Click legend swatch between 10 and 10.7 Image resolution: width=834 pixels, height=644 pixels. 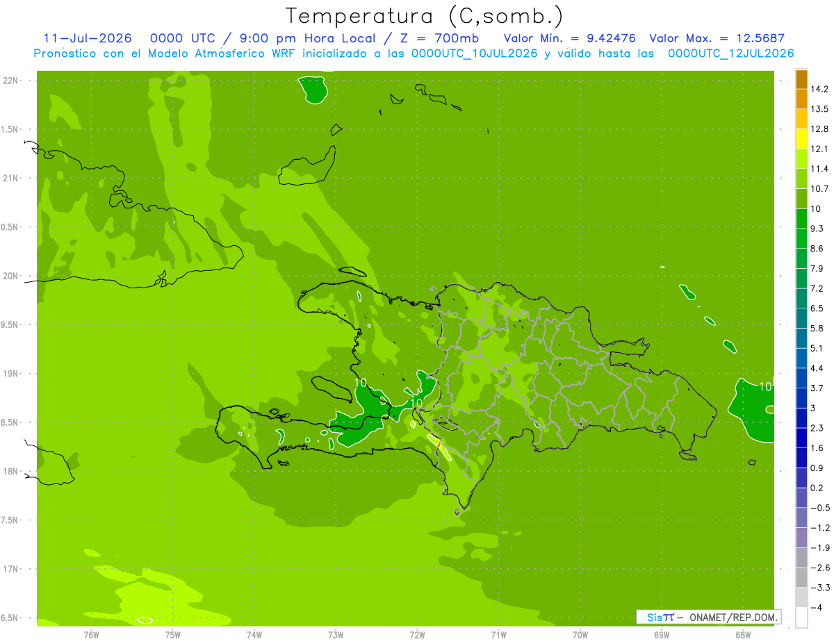[x=801, y=199]
